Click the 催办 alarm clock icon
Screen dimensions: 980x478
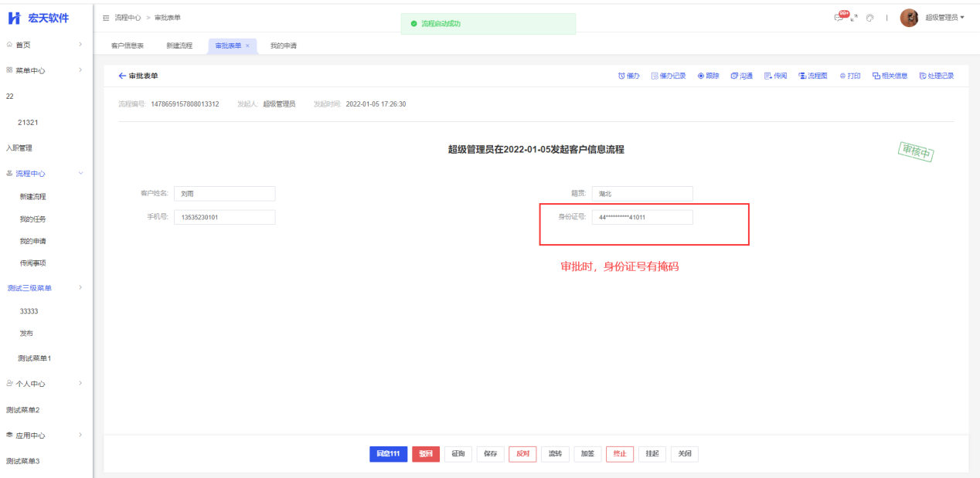[x=621, y=76]
